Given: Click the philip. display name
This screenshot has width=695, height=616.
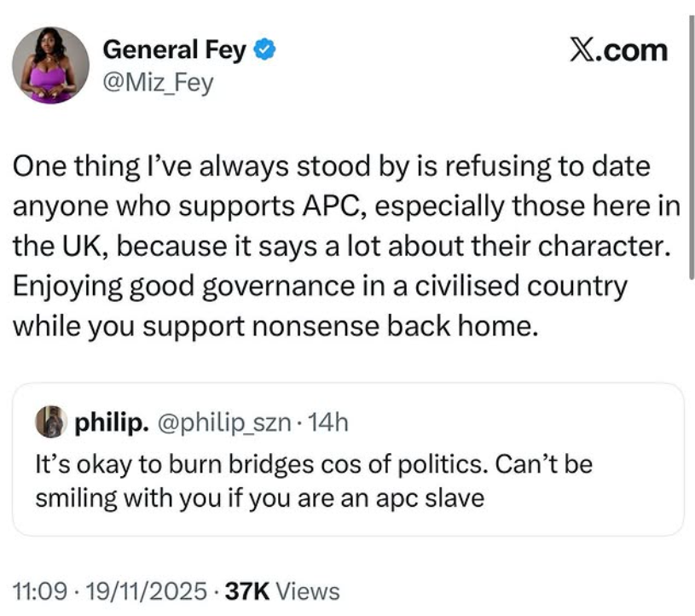Looking at the screenshot, I should click(x=111, y=422).
